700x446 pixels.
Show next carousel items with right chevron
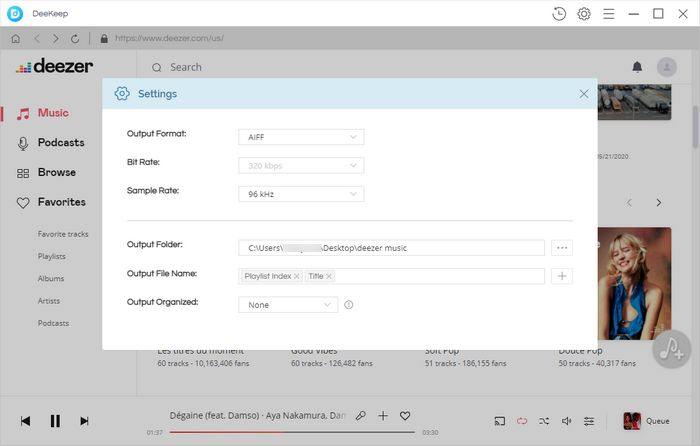658,203
